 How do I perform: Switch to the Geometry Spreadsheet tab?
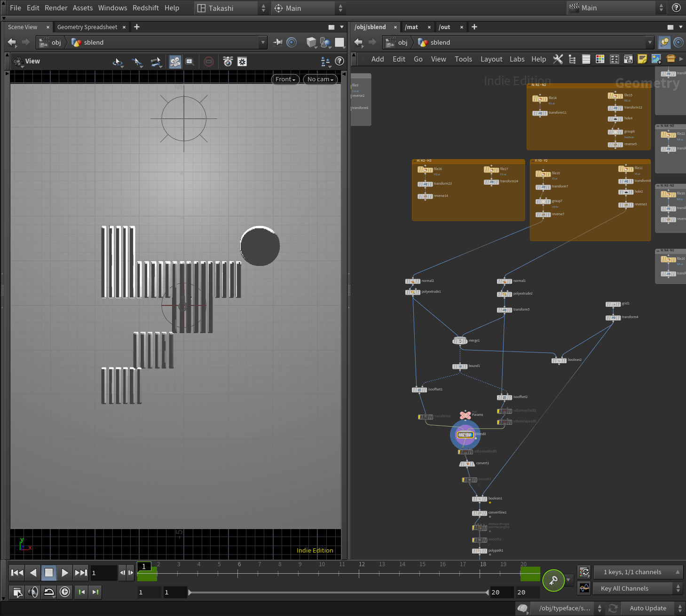pos(87,27)
